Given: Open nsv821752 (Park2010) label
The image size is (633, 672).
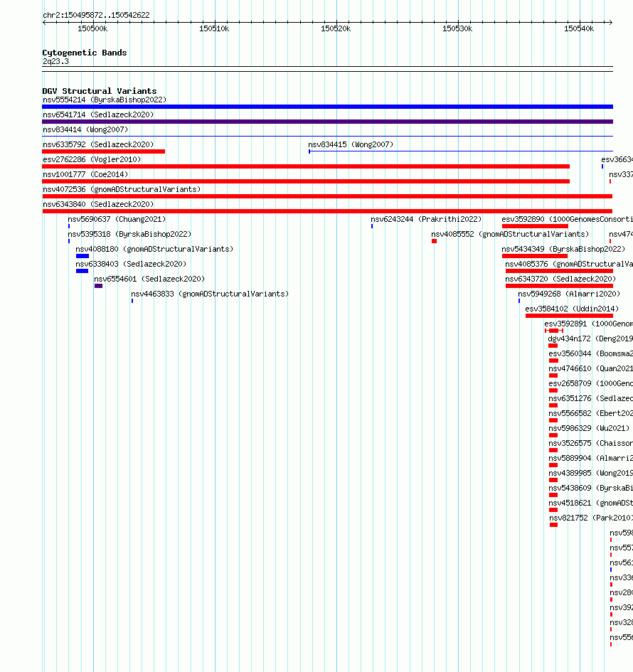Looking at the screenshot, I should [591, 518].
